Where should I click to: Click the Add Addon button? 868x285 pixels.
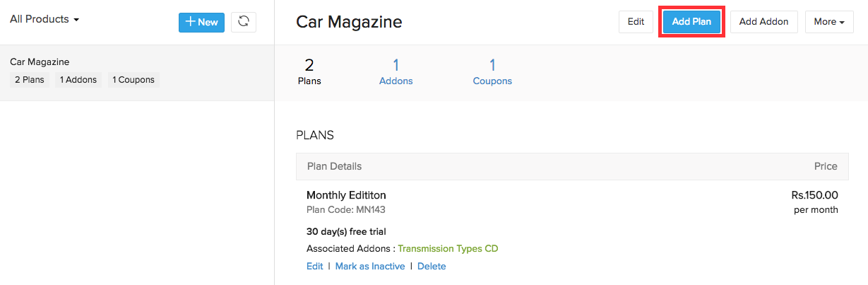tap(763, 22)
